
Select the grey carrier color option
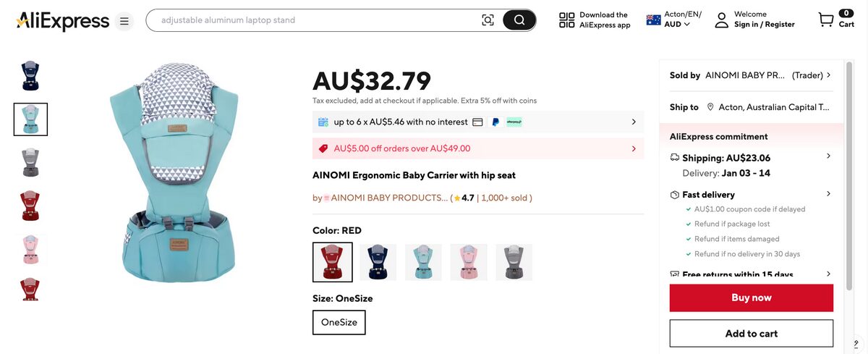coord(514,262)
